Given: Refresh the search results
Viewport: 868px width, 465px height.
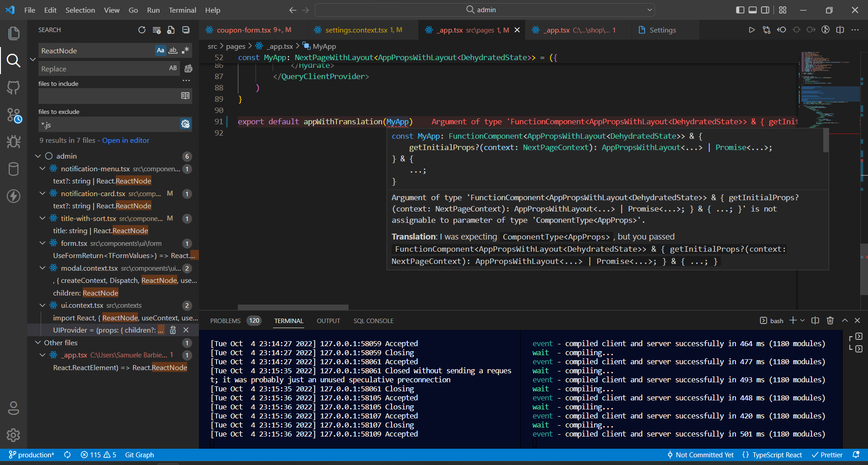Looking at the screenshot, I should tap(142, 30).
